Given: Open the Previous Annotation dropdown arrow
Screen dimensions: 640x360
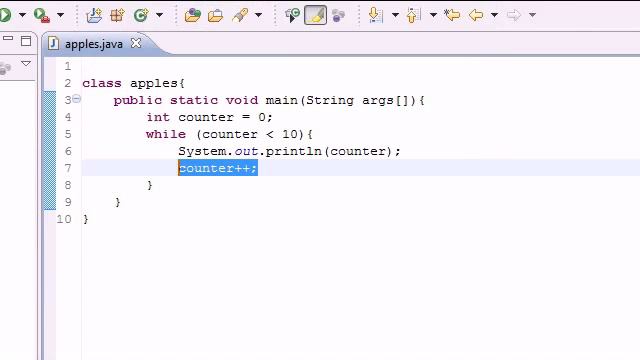Looking at the screenshot, I should coord(433,15).
